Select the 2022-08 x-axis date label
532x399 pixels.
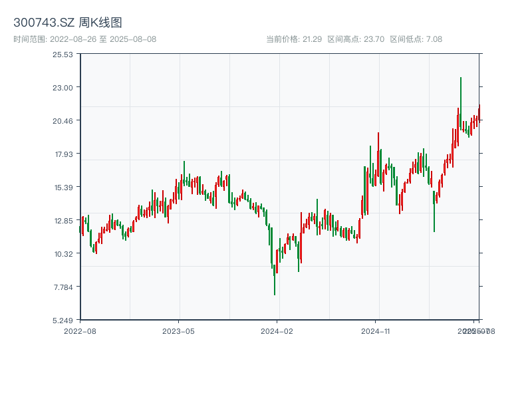coord(80,331)
